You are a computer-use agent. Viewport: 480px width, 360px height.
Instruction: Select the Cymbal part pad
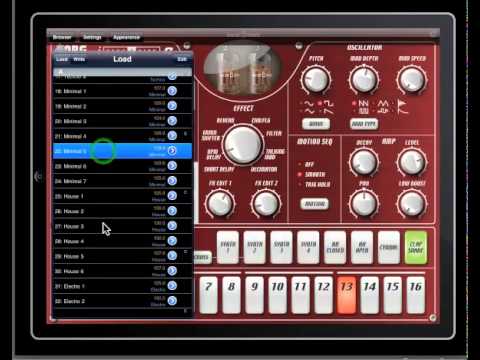tap(389, 247)
